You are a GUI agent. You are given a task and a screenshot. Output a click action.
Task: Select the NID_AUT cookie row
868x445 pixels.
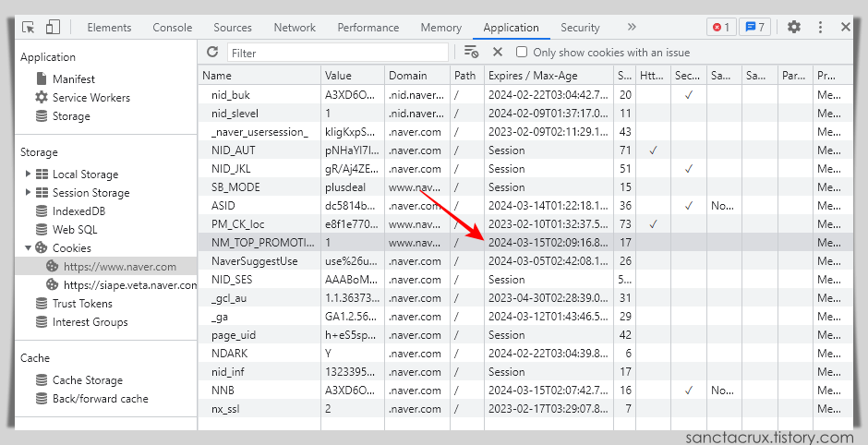[524, 150]
